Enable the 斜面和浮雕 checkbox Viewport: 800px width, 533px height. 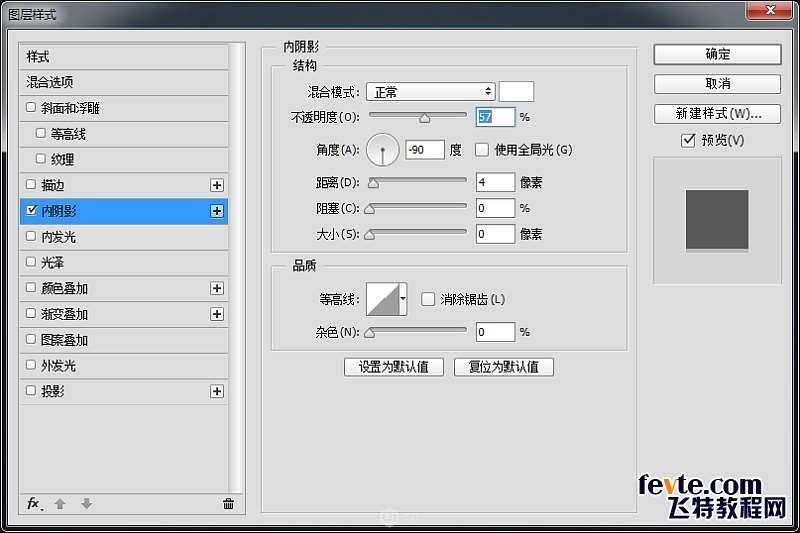pos(31,107)
